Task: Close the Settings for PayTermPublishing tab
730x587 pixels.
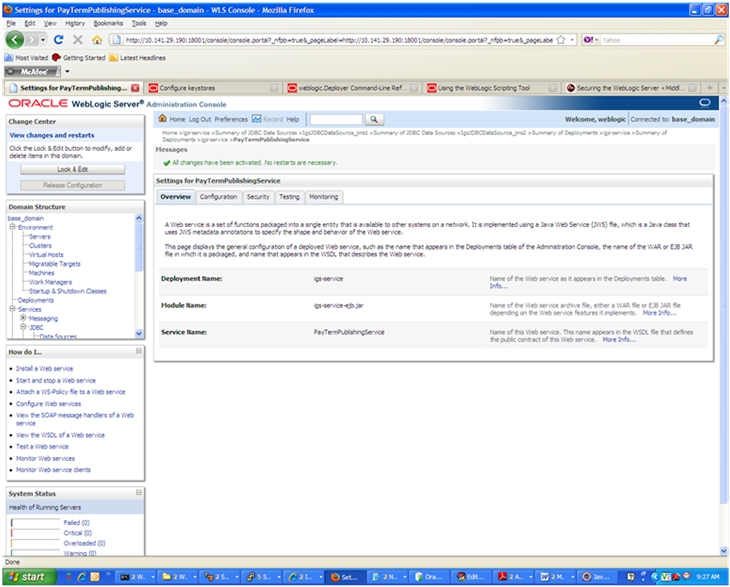Action: coord(135,88)
